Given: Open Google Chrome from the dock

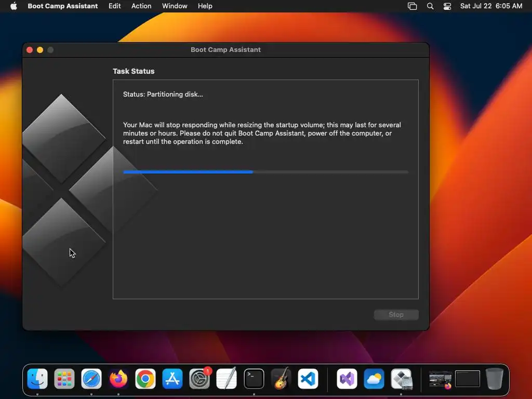Looking at the screenshot, I should [x=145, y=379].
